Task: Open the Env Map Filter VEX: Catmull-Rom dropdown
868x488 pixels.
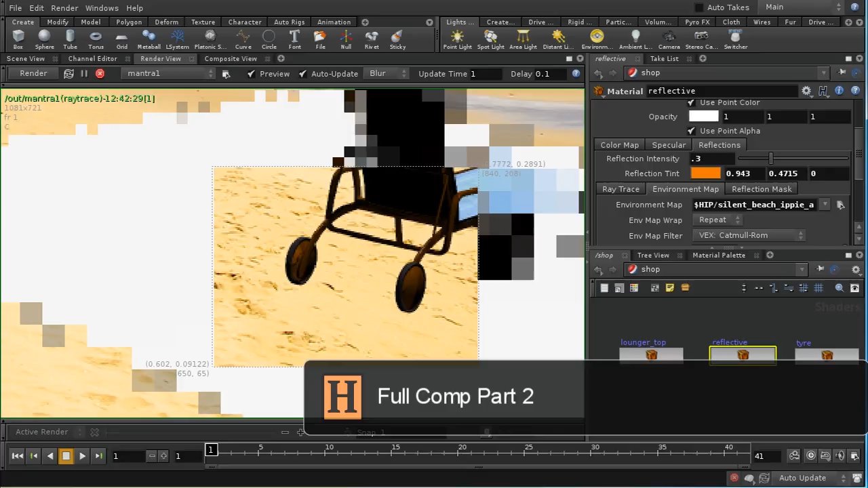Action: 749,235
